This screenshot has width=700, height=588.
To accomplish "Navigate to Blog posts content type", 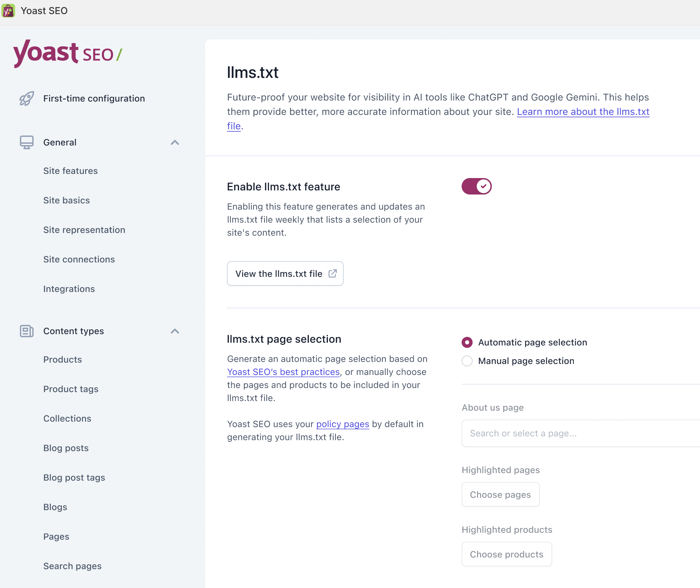I will point(66,448).
